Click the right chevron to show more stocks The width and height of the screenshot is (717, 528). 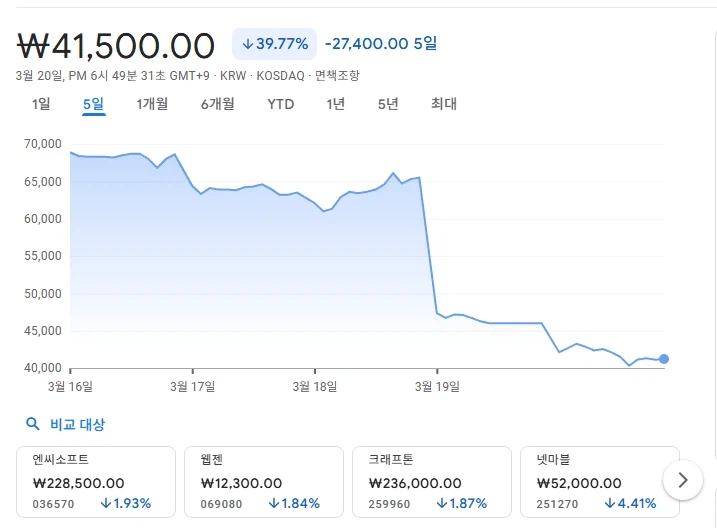tap(683, 480)
